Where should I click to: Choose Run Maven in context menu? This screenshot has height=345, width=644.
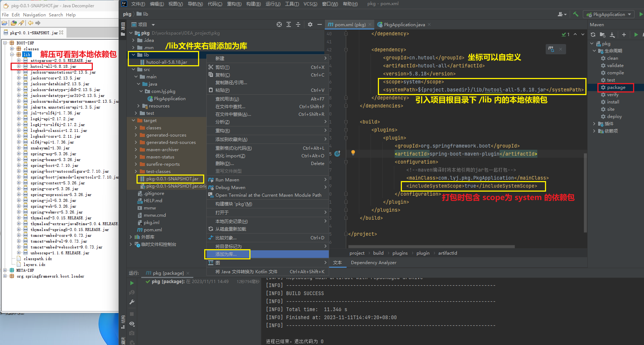(x=268, y=180)
